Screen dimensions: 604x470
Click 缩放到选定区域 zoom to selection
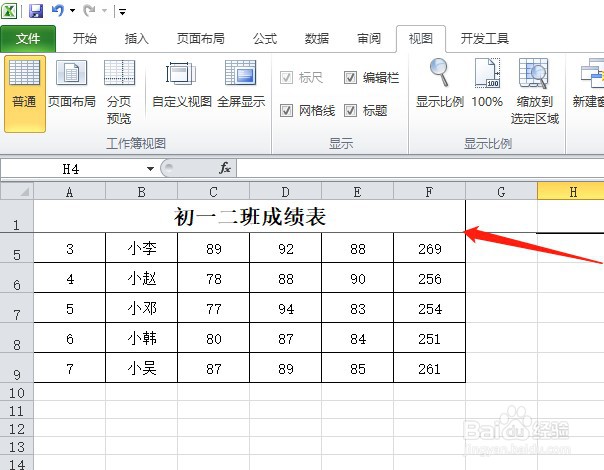(535, 92)
